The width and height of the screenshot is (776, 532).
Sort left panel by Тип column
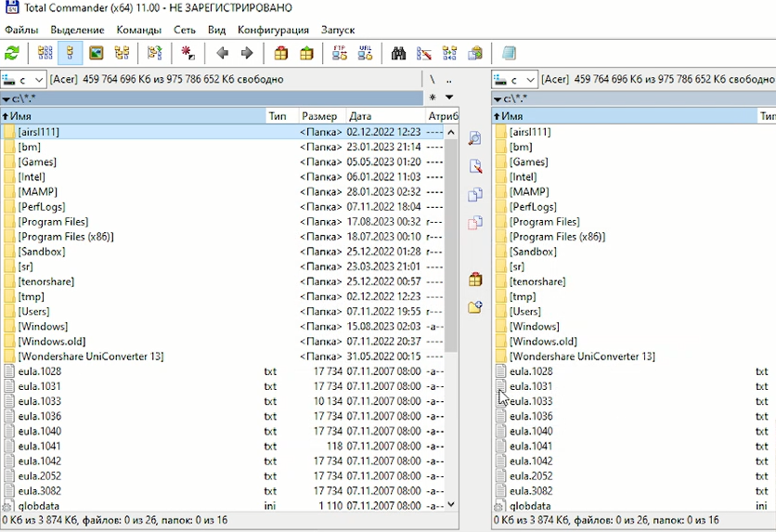tap(282, 116)
